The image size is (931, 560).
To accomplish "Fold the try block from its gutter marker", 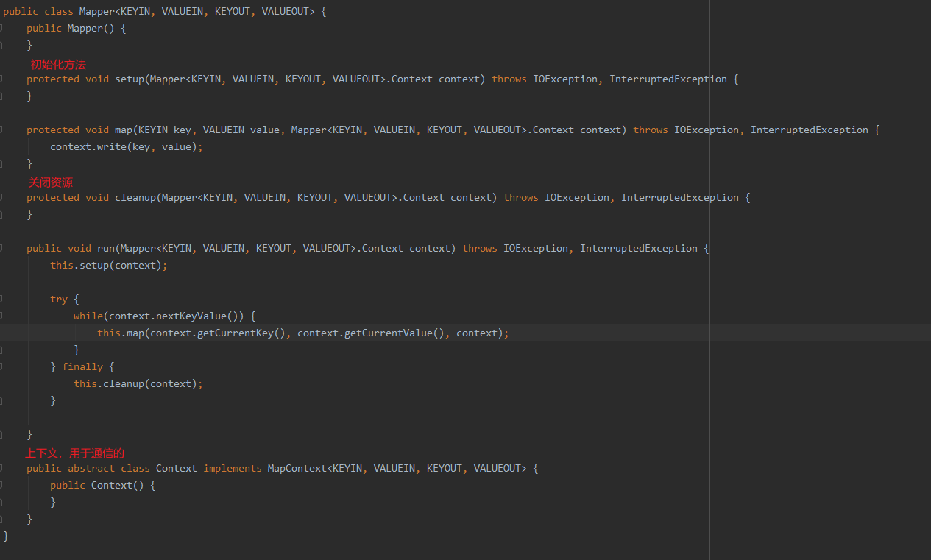I will 1,299.
